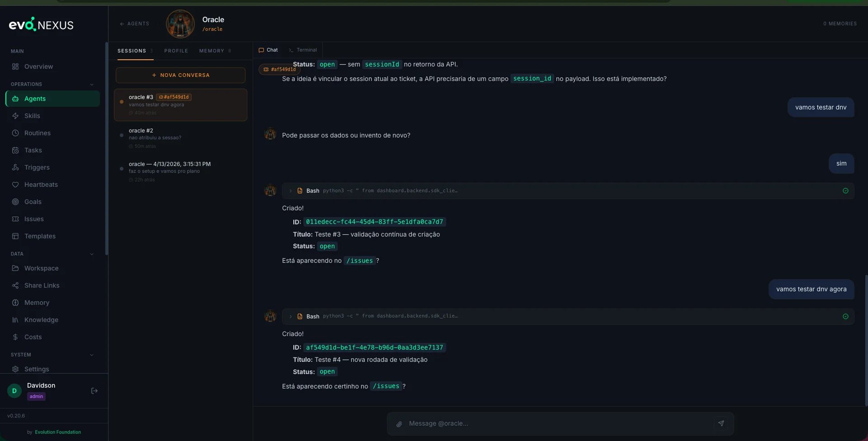Select the Agents robot icon in sidebar

pyautogui.click(x=15, y=99)
